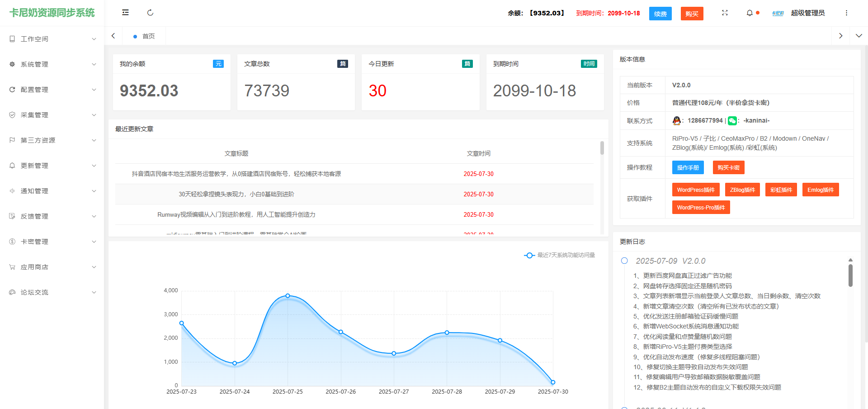Click the user avatar logo

[778, 13]
